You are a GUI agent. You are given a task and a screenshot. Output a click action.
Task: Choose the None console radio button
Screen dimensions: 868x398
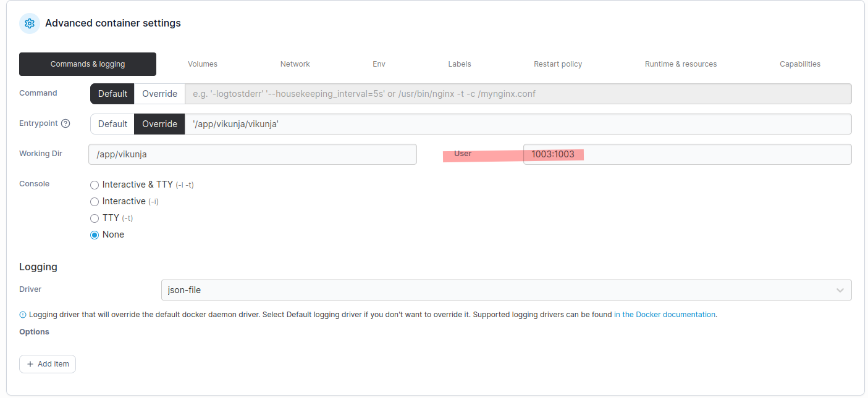pos(95,234)
